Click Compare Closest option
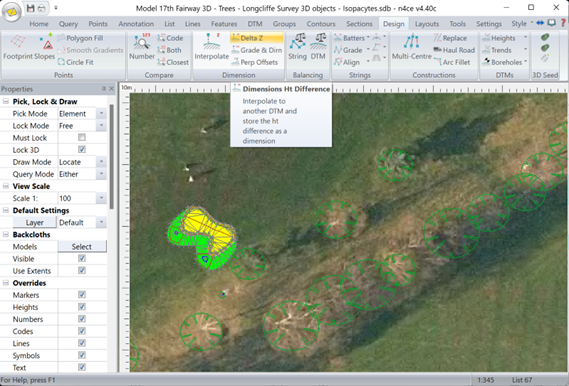This screenshot has height=386, width=569. [x=173, y=62]
